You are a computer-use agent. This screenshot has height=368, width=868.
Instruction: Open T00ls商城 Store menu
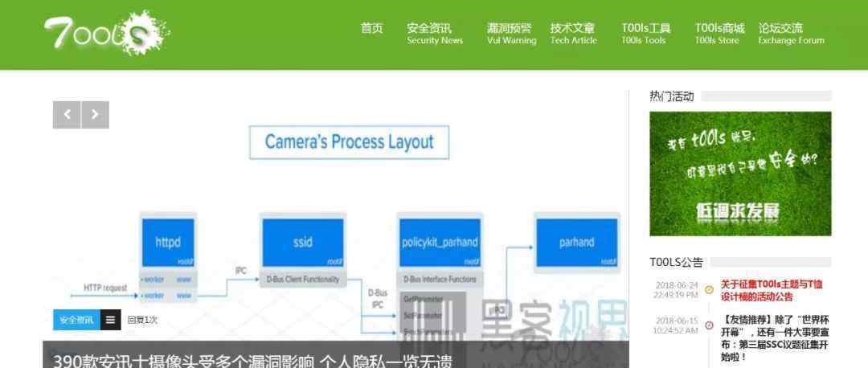click(x=719, y=33)
